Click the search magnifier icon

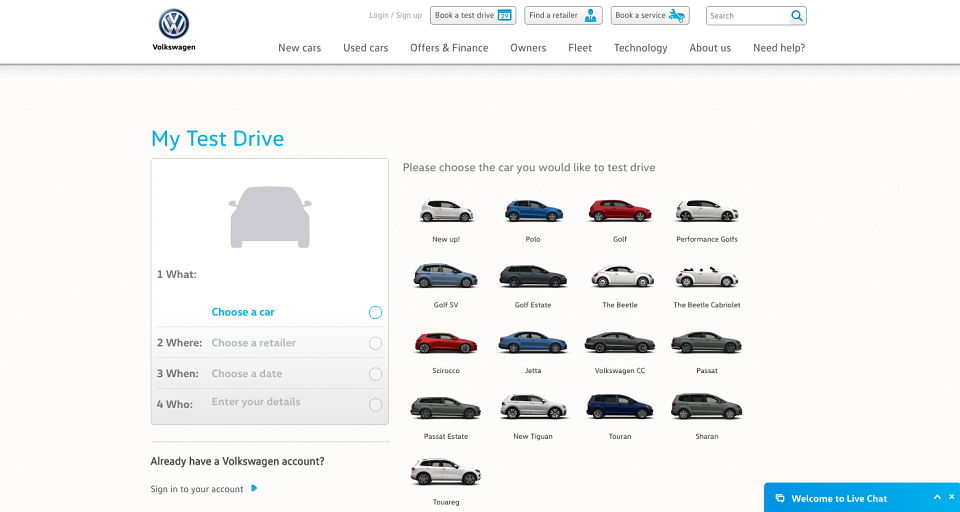click(x=797, y=16)
